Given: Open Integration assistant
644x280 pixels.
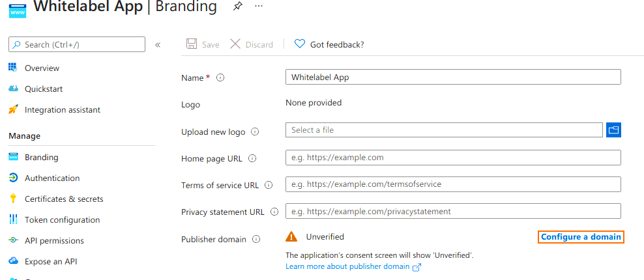Looking at the screenshot, I should 62,110.
